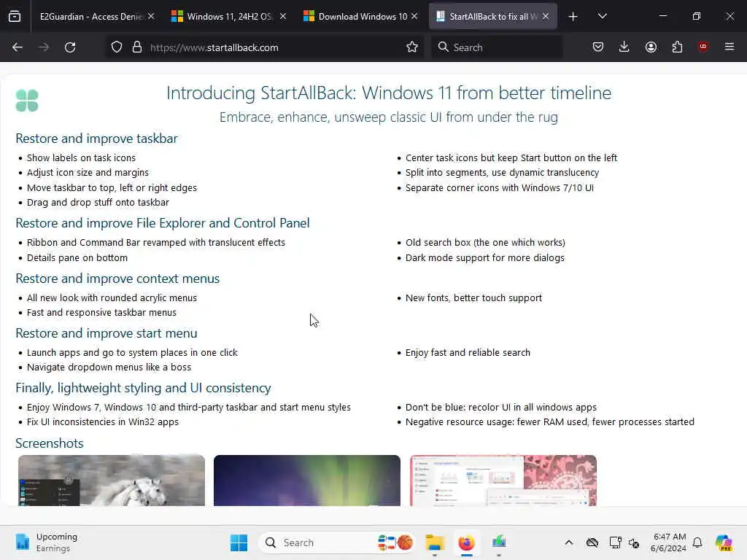Open the Downloads panel
Screen dimensions: 747x560
pyautogui.click(x=624, y=47)
